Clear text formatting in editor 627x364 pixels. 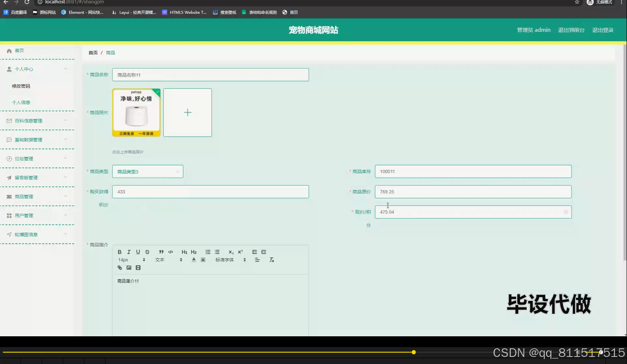coord(272,260)
